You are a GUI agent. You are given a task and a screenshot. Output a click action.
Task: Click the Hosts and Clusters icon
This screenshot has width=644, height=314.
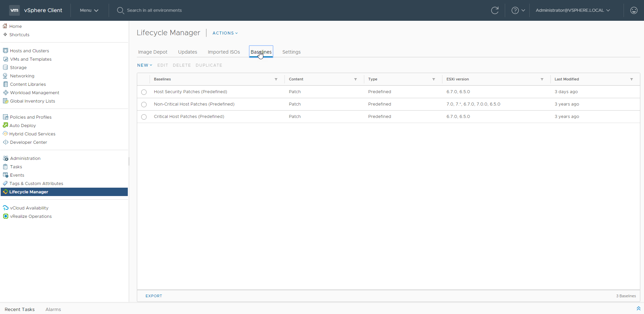[x=5, y=51]
